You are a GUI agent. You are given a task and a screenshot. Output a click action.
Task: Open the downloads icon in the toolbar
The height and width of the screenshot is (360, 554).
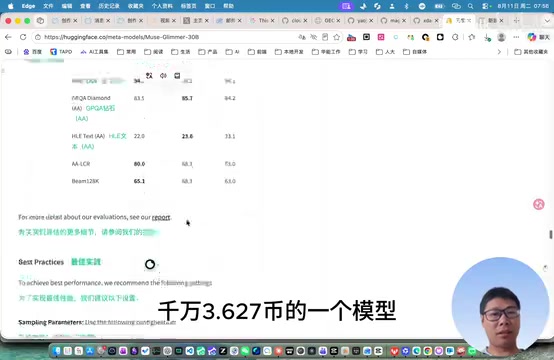pyautogui.click(x=487, y=37)
